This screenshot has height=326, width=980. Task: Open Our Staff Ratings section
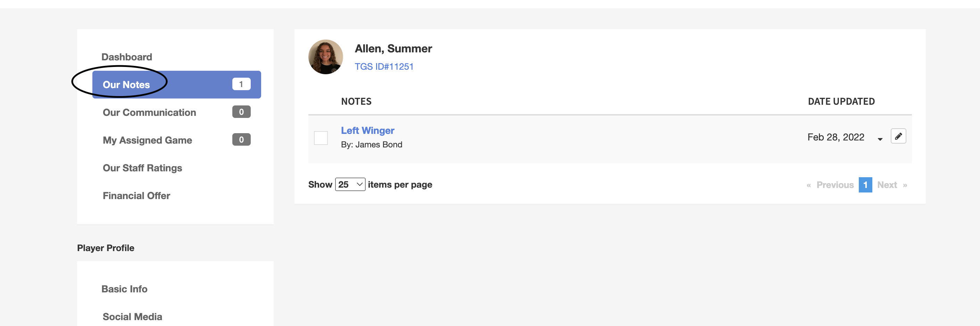142,168
